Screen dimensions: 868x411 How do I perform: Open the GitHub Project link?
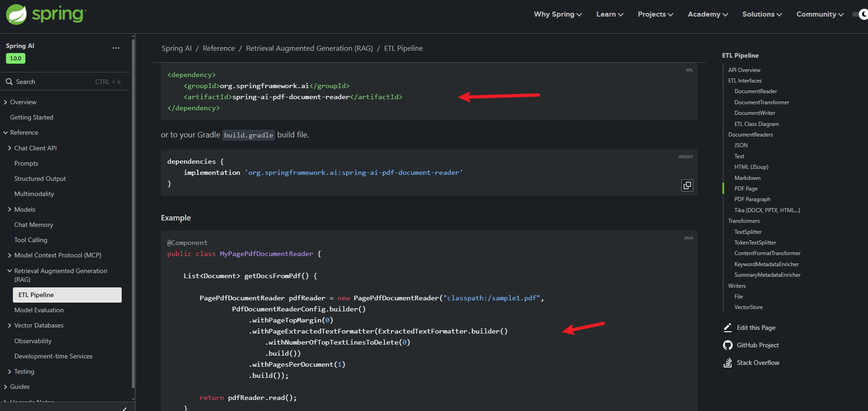758,345
